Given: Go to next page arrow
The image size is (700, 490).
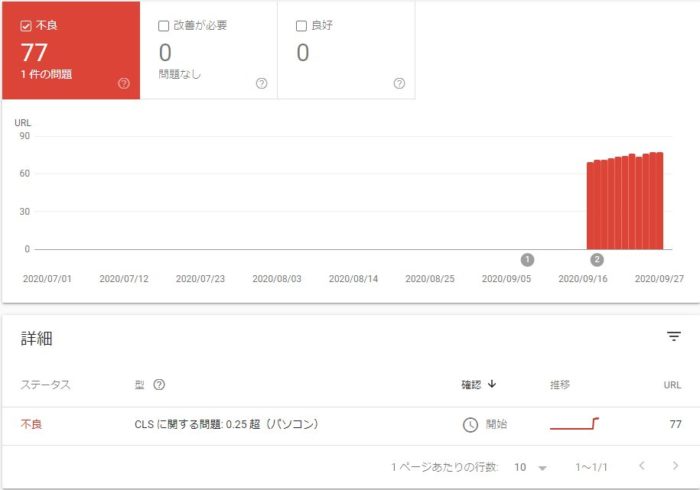Looking at the screenshot, I should click(x=675, y=466).
